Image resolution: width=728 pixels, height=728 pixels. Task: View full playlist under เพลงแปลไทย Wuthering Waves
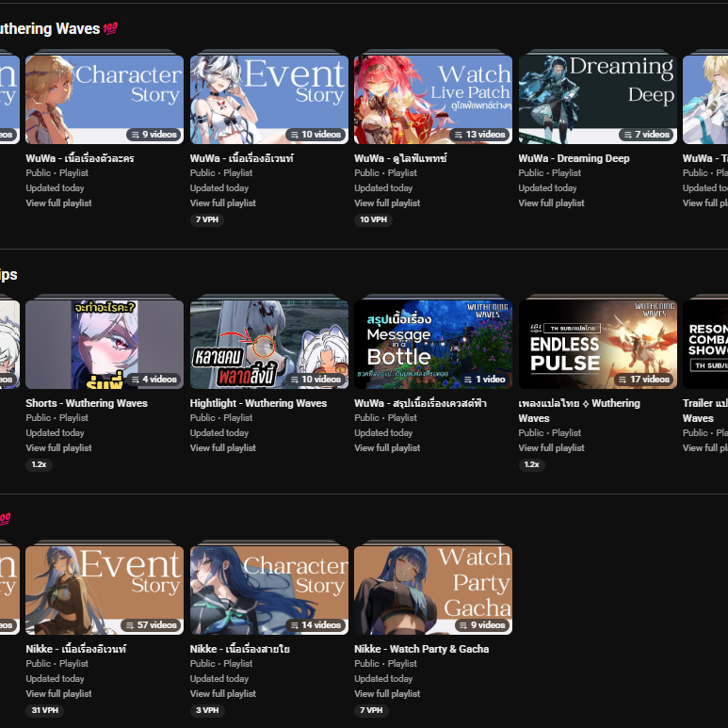coord(552,447)
